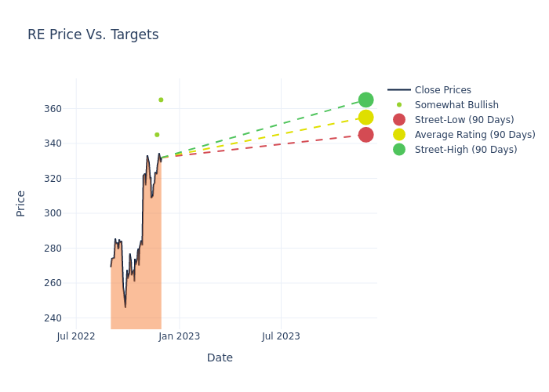The image size is (549, 392).
Task: Click the Price y-axis title
Action: 21,203
